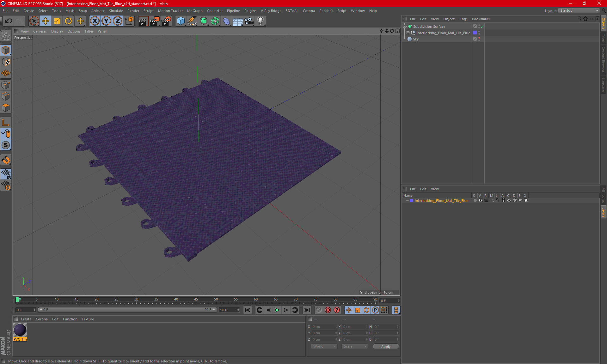Viewport: 607px width, 364px height.
Task: Open Scale mode dropdown
Action: coord(355,346)
